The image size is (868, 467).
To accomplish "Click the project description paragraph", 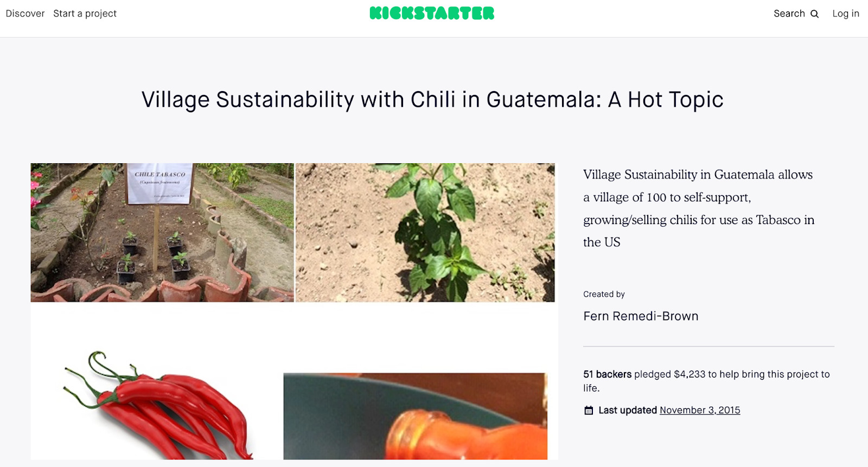I will (699, 208).
